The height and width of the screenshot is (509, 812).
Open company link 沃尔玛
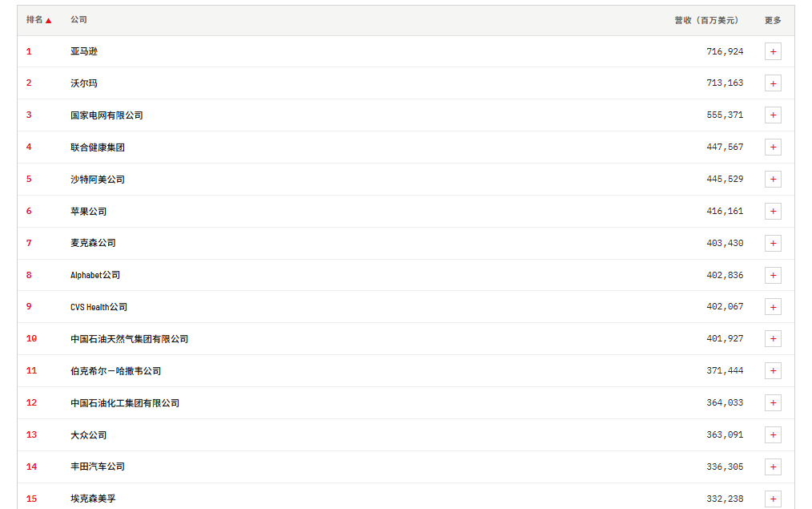84,83
